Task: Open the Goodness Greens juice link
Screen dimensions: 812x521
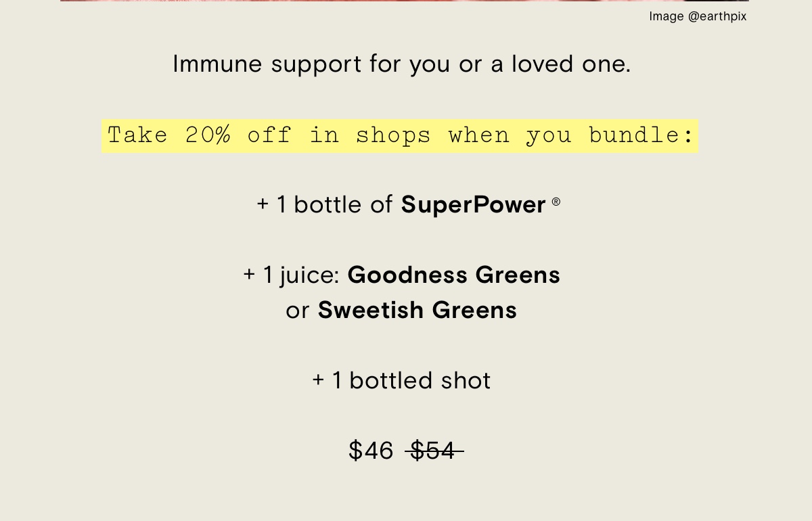Action: point(454,275)
